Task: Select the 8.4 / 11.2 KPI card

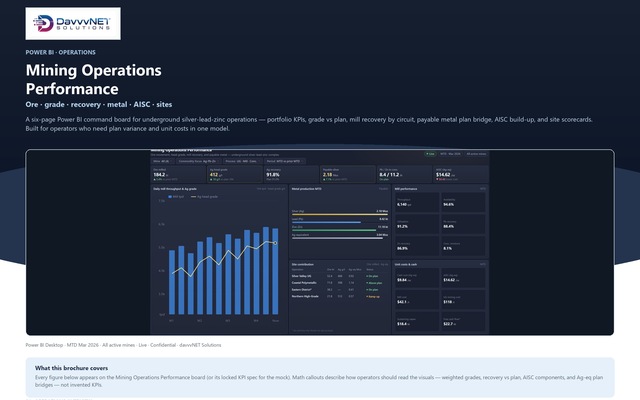Action: point(404,174)
